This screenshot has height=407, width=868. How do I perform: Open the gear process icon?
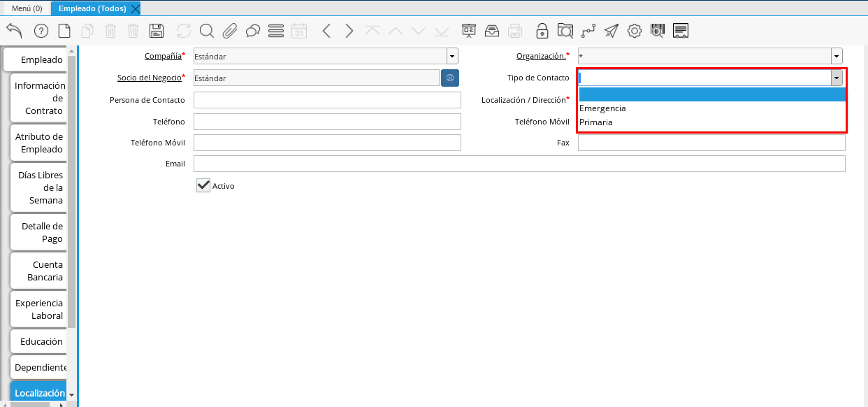coord(634,31)
